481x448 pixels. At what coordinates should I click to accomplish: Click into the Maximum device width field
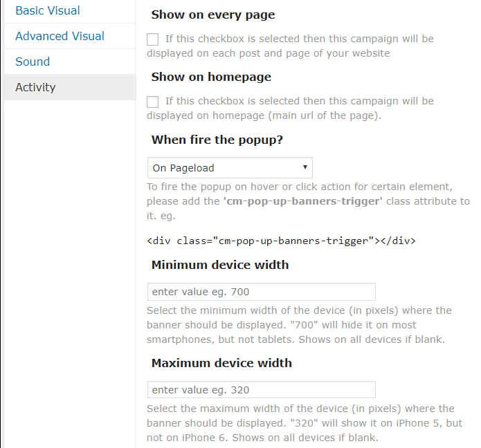click(x=261, y=390)
